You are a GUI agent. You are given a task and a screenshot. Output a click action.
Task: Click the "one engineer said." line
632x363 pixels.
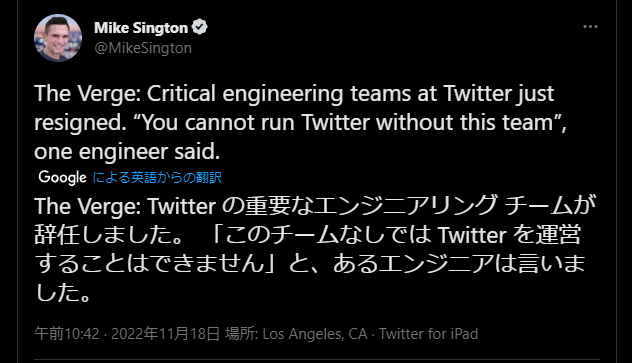[x=127, y=152]
